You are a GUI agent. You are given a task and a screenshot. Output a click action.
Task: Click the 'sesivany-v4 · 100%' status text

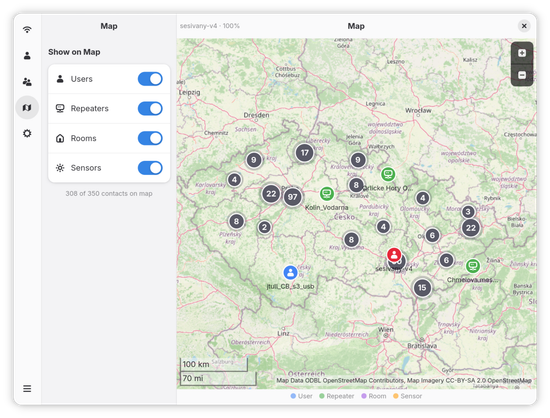[x=210, y=26]
